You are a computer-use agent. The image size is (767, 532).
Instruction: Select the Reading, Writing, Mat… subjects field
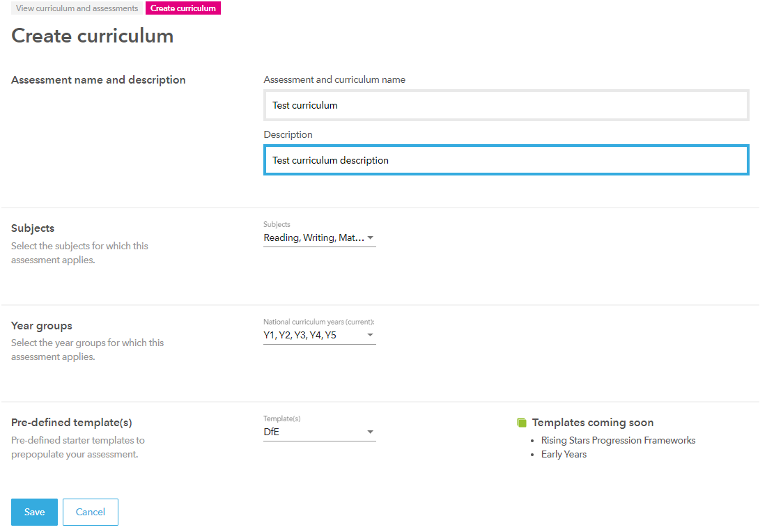coord(313,237)
